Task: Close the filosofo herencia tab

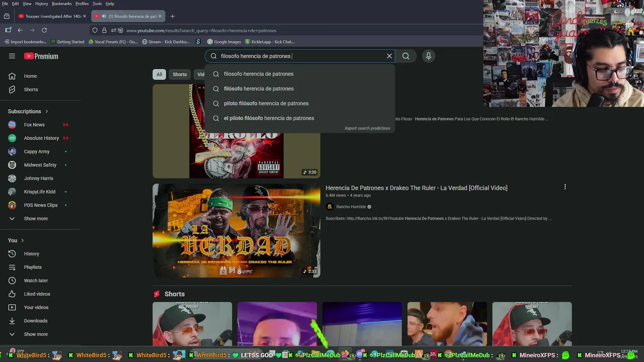Action: pos(160,16)
